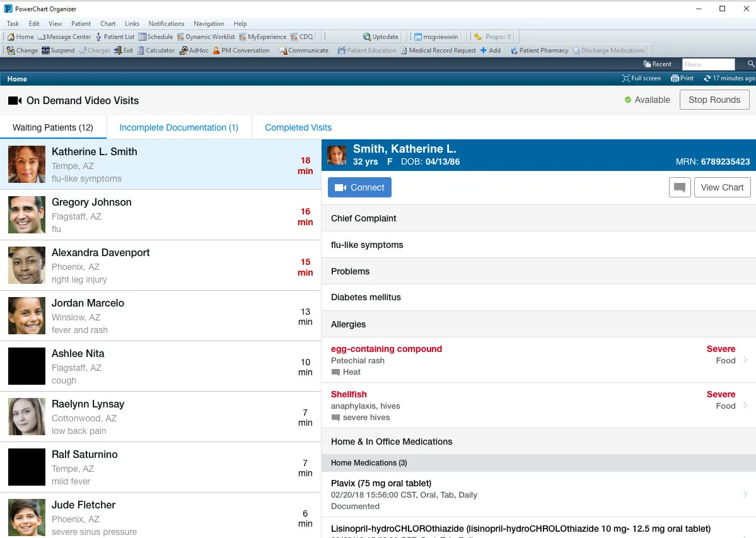Image resolution: width=756 pixels, height=538 pixels.
Task: Select Raelynn Lynsay patient row
Action: click(161, 417)
